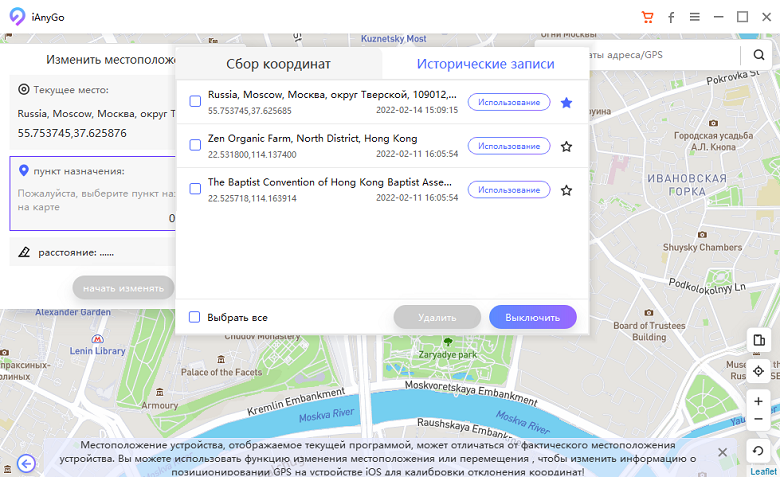Click the Выключить button
780x477 pixels.
click(533, 317)
